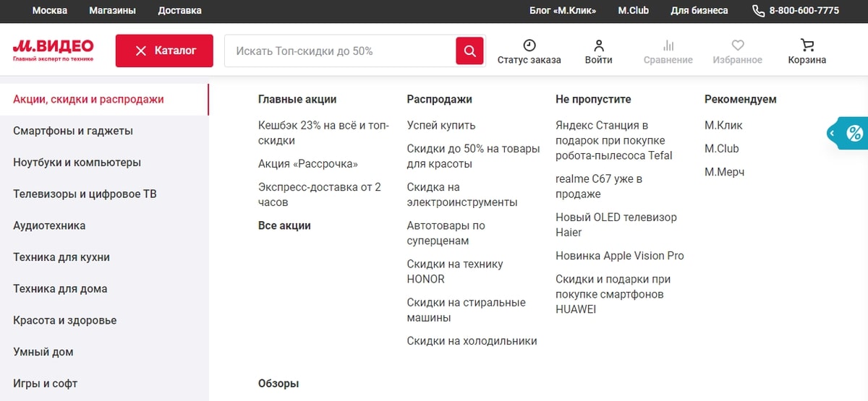Viewport: 868px width, 401px height.
Task: Open Успей купить link
Action: click(x=441, y=126)
